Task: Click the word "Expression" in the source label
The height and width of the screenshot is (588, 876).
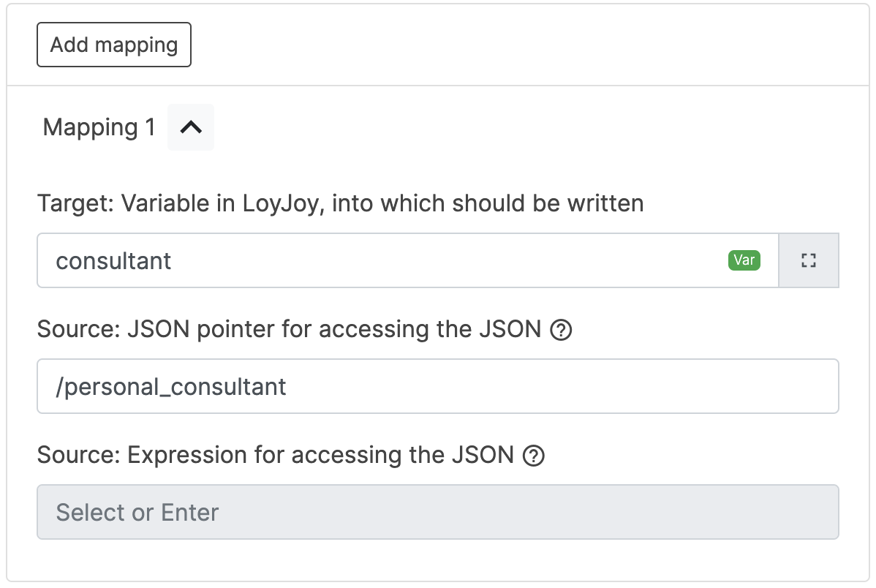Action: point(187,456)
